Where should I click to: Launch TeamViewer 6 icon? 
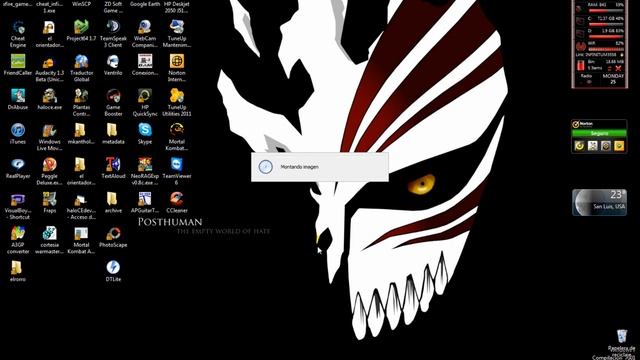click(x=177, y=171)
